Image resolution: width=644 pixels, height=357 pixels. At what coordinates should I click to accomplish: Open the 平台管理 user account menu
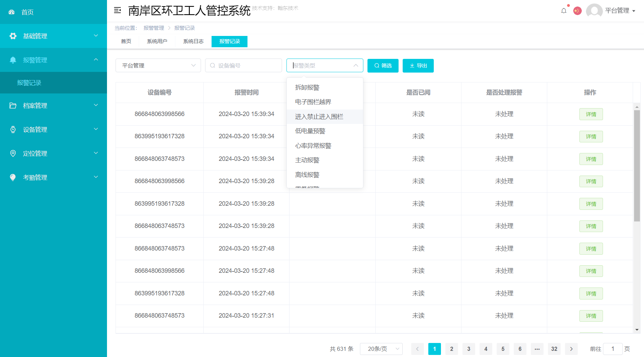click(x=620, y=11)
